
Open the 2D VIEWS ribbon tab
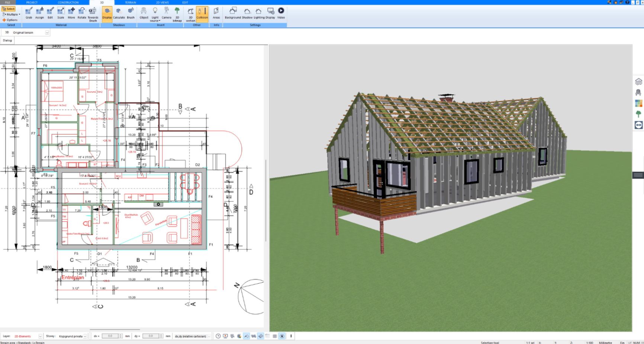click(x=162, y=2)
